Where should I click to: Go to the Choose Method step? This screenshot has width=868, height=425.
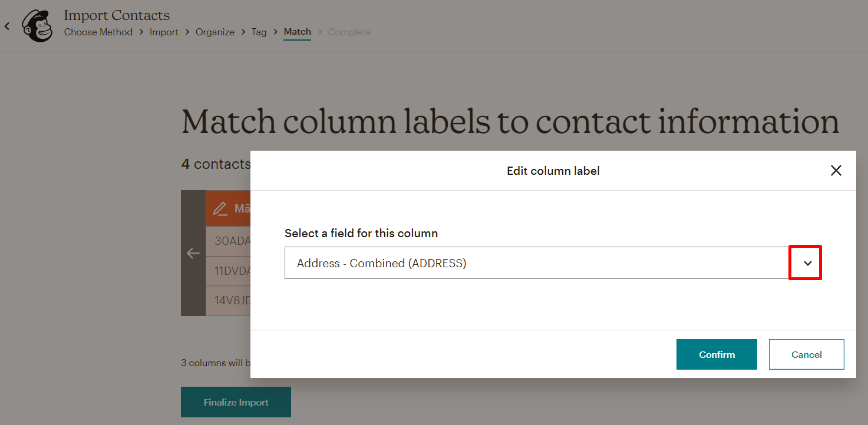[98, 32]
